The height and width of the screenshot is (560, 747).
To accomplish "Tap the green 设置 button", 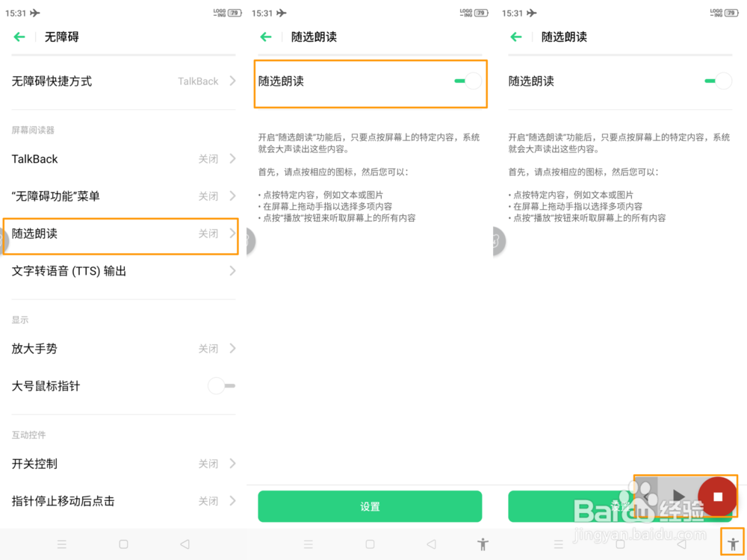I will [370, 506].
